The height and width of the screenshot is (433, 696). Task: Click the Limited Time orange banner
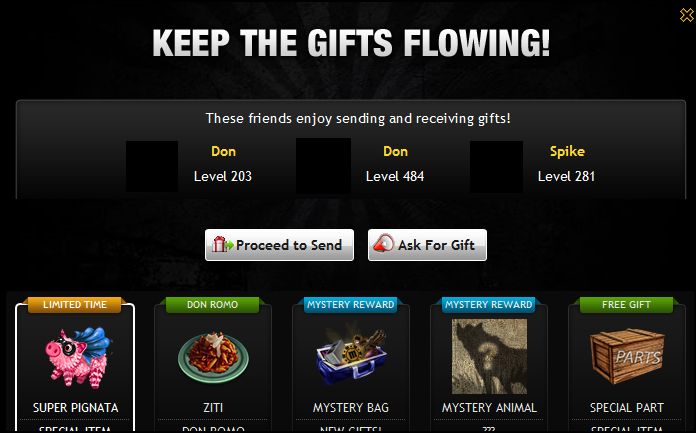pyautogui.click(x=75, y=305)
